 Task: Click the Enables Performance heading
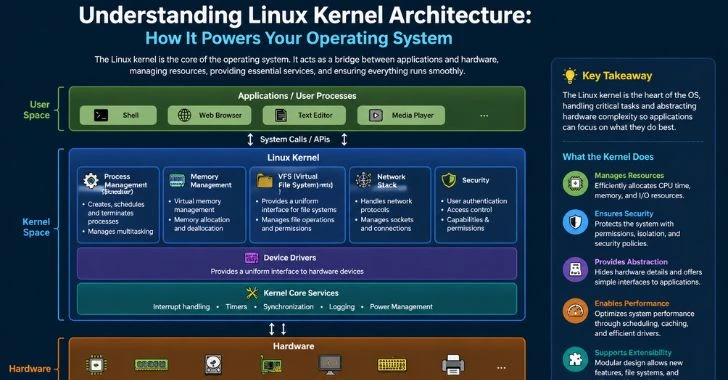pyautogui.click(x=632, y=303)
